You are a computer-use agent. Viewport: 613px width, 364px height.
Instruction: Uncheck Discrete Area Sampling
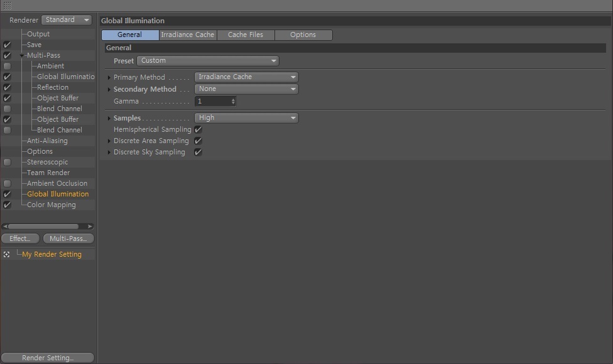coord(198,141)
